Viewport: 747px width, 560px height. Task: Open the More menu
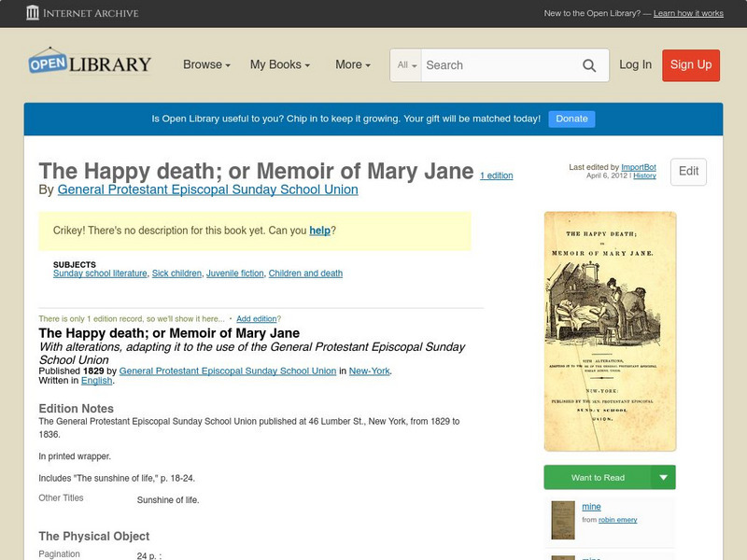coord(351,64)
